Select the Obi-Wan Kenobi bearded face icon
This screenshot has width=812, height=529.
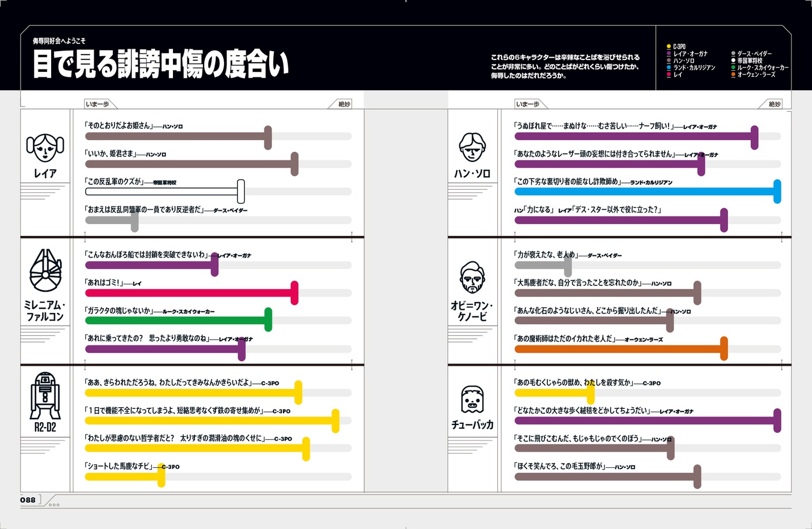[x=472, y=277]
